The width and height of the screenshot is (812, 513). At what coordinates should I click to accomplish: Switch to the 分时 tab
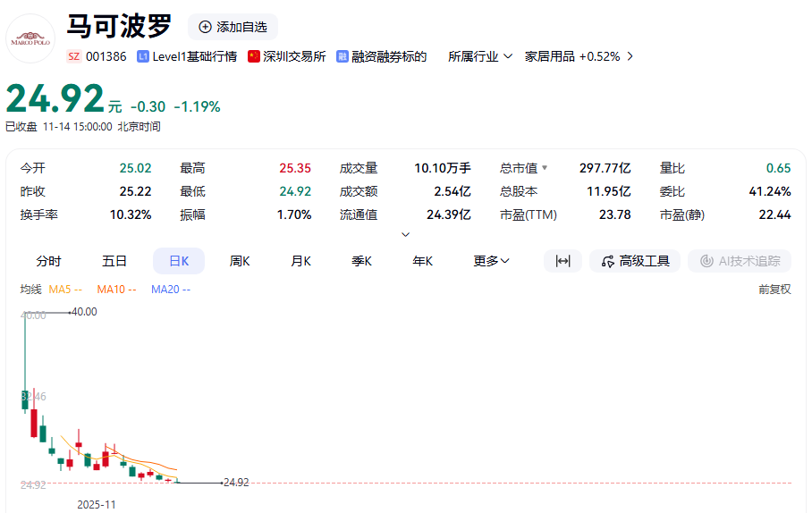click(49, 261)
